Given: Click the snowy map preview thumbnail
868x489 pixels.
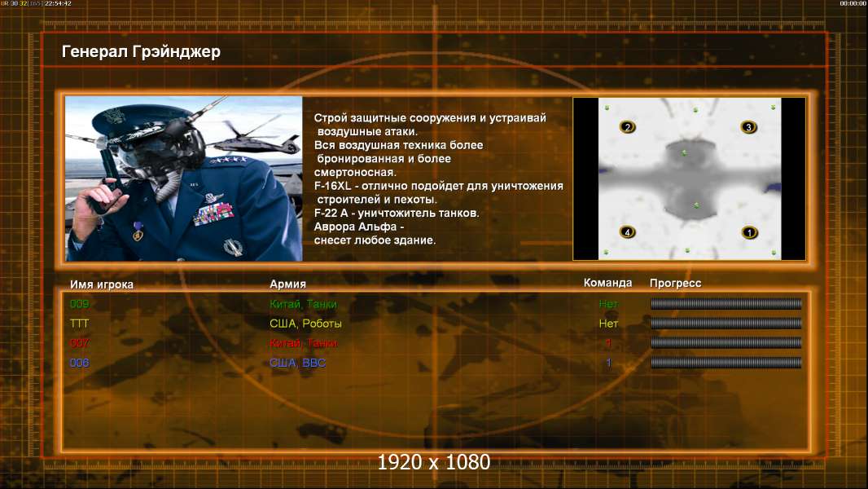Looking at the screenshot, I should (x=689, y=178).
